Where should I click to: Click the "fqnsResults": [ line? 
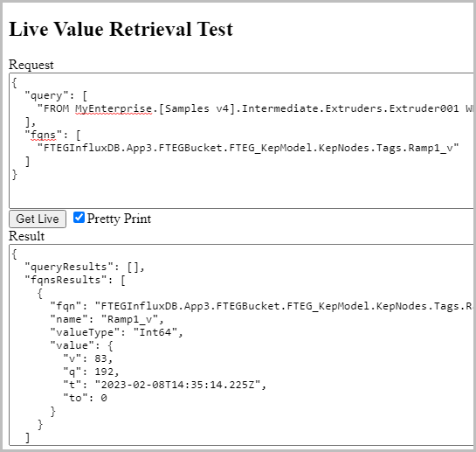point(75,280)
